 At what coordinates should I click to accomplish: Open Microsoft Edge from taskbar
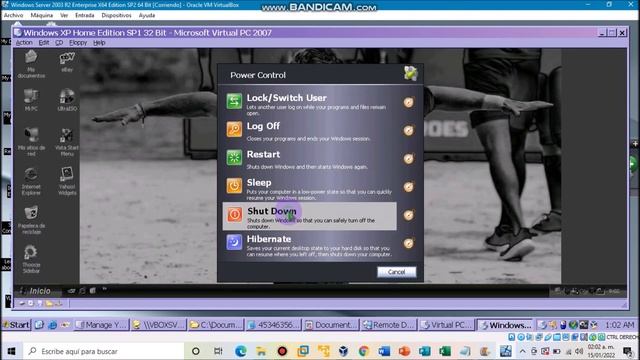[240, 351]
